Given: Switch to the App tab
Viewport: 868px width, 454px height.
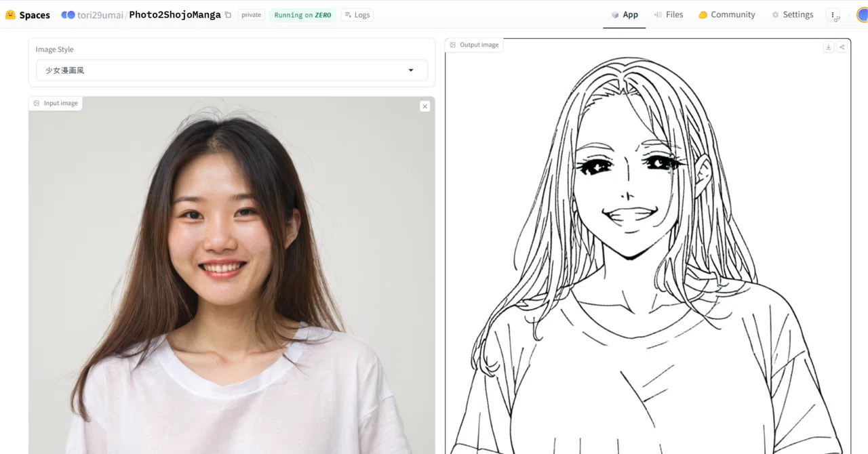Looking at the screenshot, I should [x=625, y=14].
